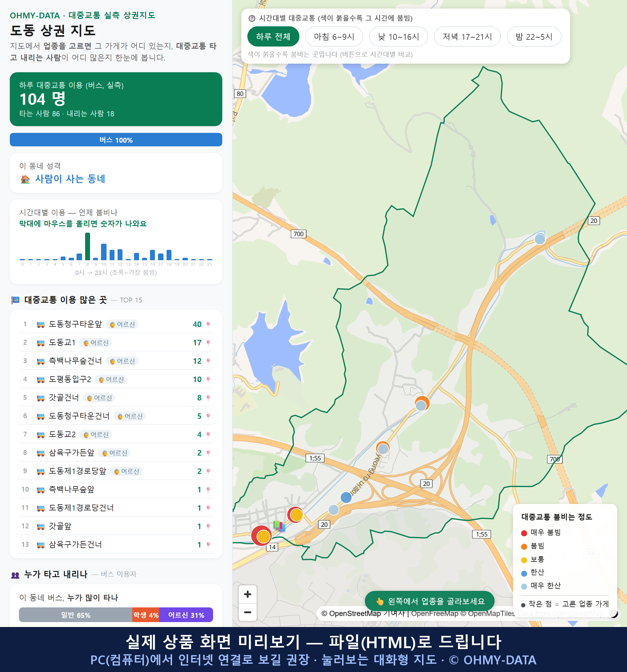Zoom in the map with plus button
The height and width of the screenshot is (672, 627).
coord(247,594)
